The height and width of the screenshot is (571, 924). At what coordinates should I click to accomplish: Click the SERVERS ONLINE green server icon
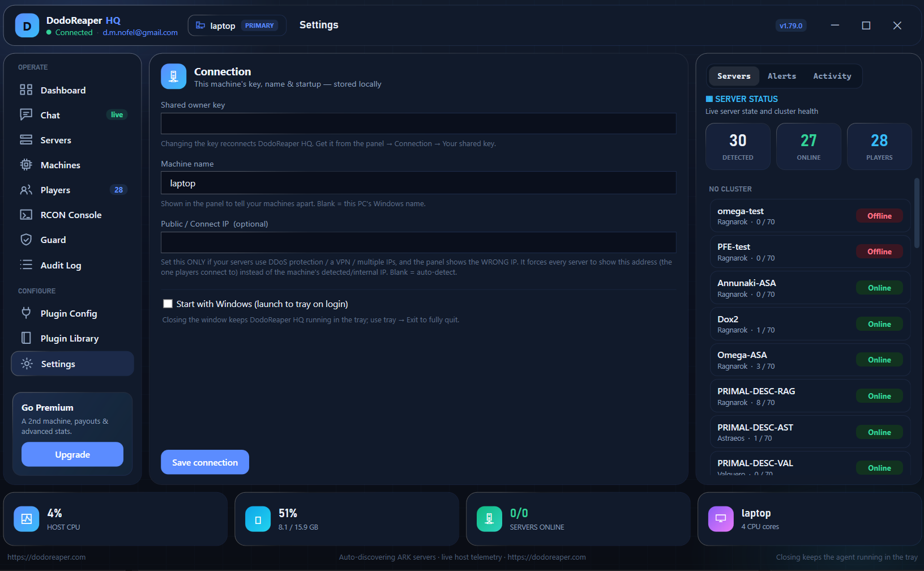point(489,519)
